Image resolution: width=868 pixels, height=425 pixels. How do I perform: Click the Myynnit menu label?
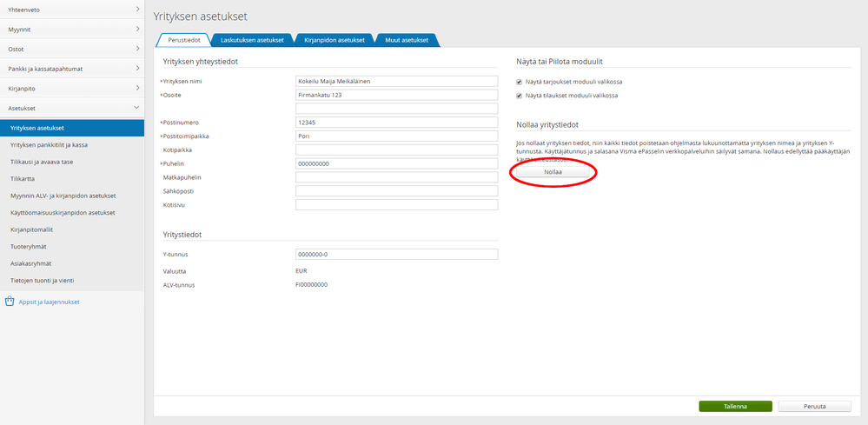[19, 30]
